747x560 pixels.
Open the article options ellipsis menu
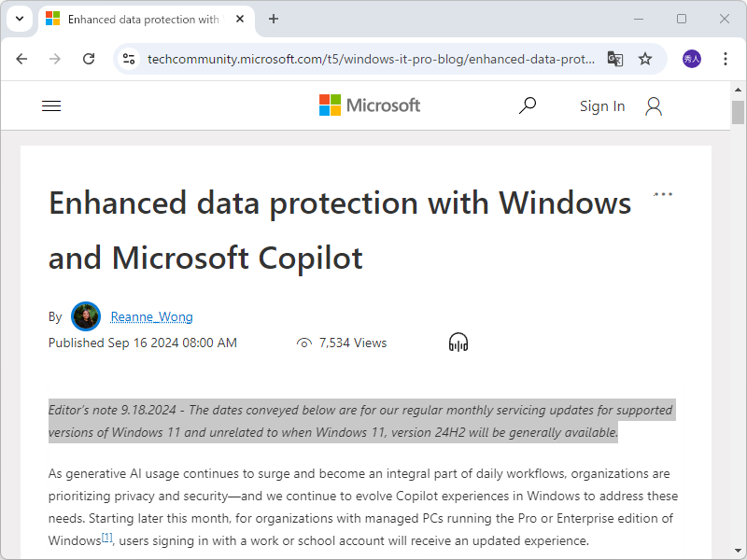(x=663, y=194)
